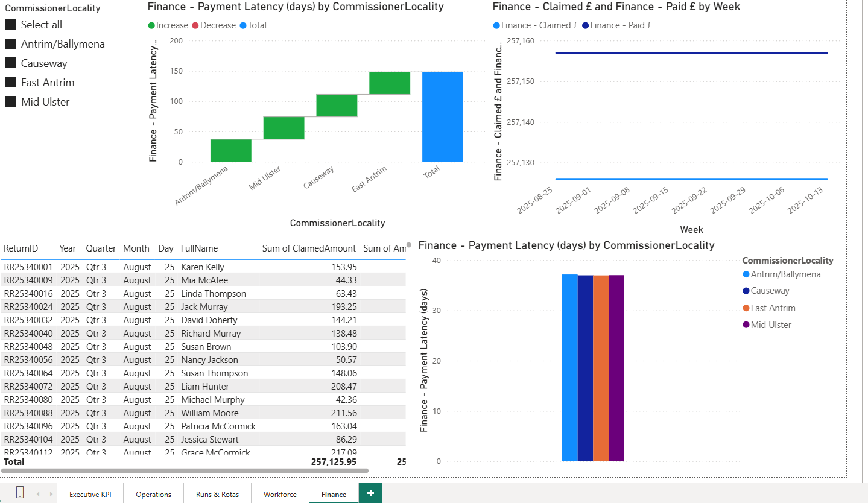
Task: Click the Total bar in the waterfall chart
Action: point(443,118)
